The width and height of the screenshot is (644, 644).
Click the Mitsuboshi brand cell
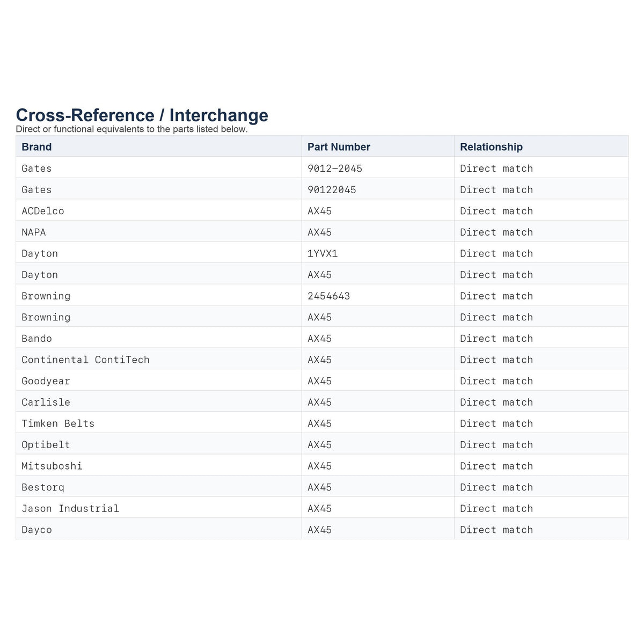(159, 466)
